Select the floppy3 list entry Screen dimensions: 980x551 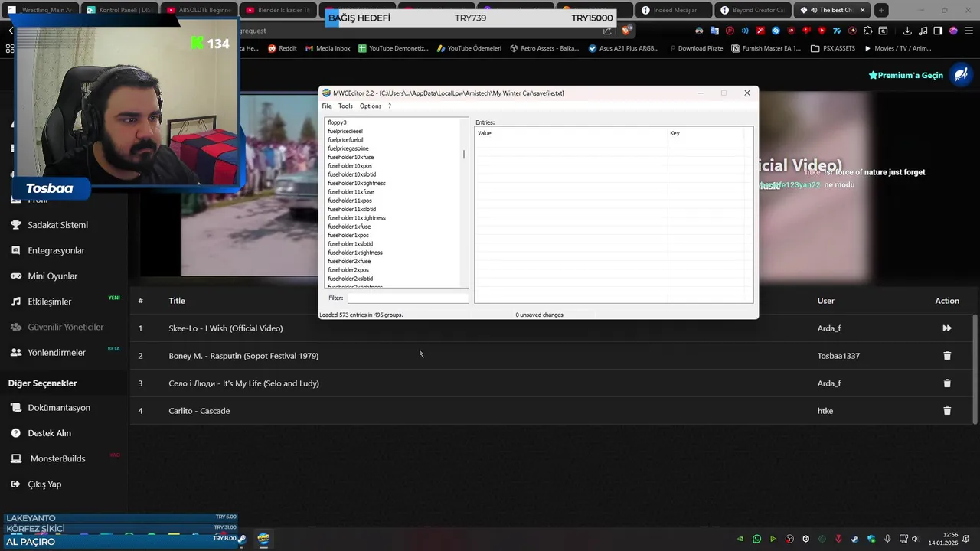[337, 122]
